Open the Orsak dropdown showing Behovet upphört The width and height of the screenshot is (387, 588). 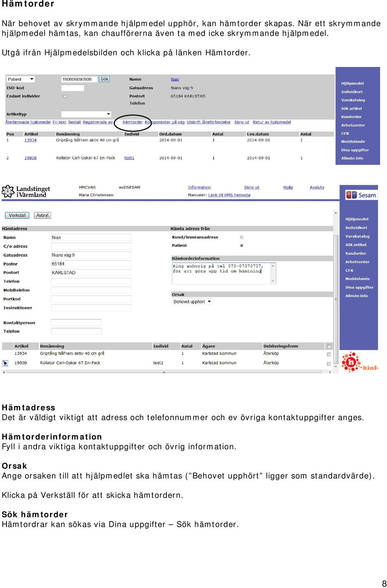point(192,302)
